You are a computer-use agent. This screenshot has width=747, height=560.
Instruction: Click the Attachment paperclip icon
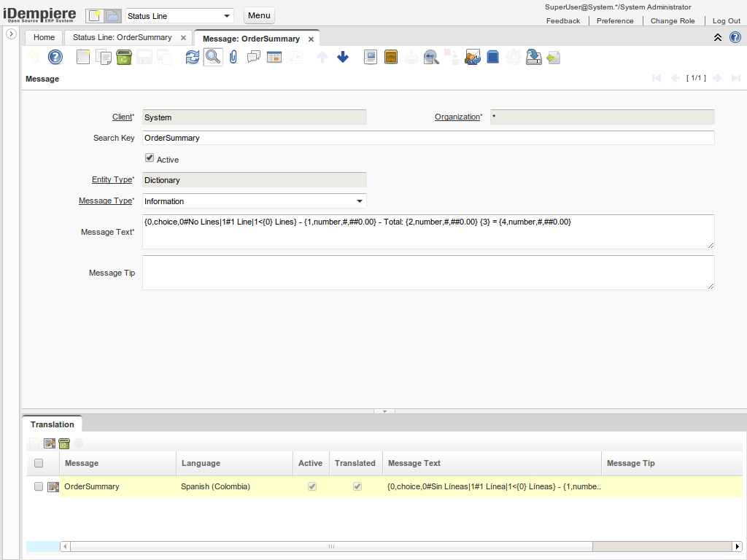233,57
